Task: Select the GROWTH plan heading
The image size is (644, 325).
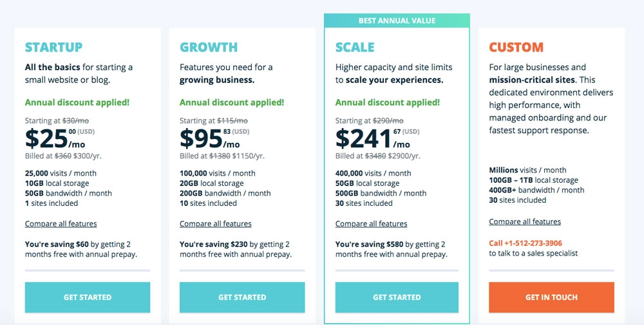Action: pyautogui.click(x=209, y=47)
